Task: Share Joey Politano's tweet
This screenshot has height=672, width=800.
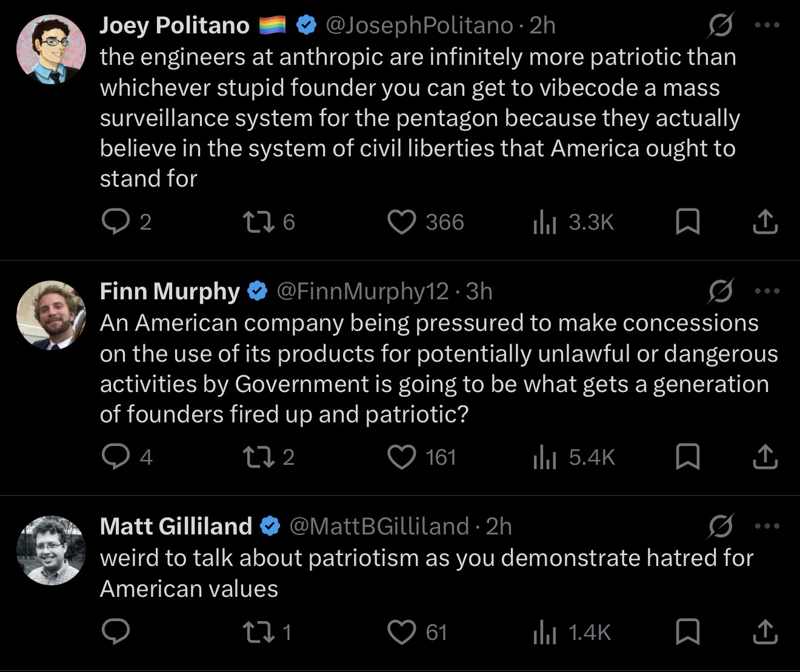Action: coord(765,222)
